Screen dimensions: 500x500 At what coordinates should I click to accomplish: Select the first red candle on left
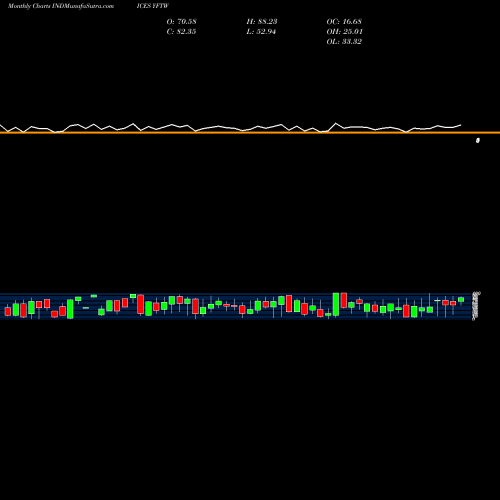click(8, 312)
